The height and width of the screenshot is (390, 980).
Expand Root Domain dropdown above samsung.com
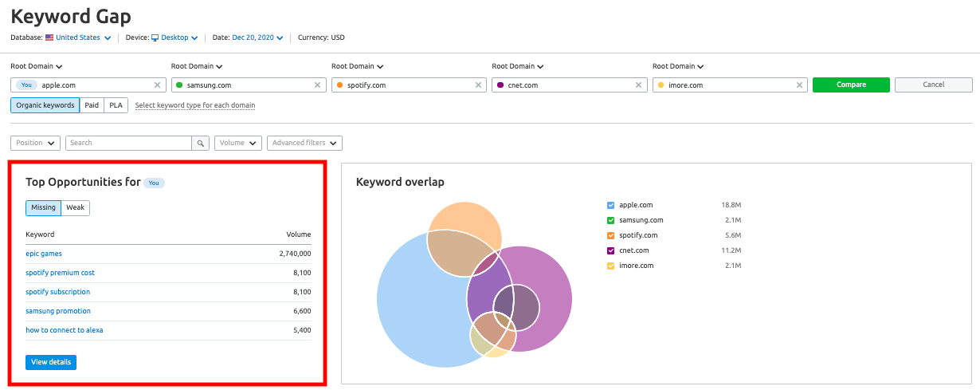pos(197,66)
